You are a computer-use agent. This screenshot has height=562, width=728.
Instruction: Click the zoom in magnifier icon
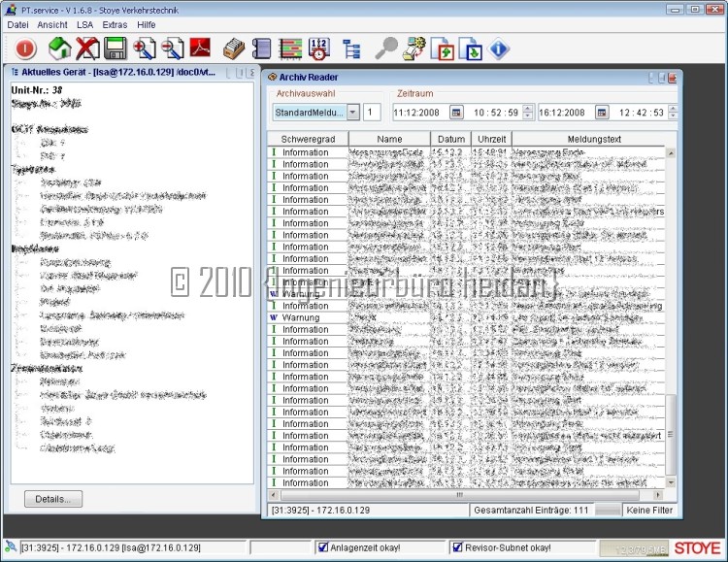coord(144,49)
